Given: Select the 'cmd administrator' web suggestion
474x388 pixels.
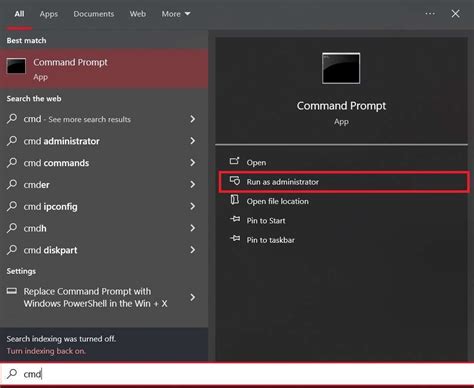Looking at the screenshot, I should pos(104,141).
